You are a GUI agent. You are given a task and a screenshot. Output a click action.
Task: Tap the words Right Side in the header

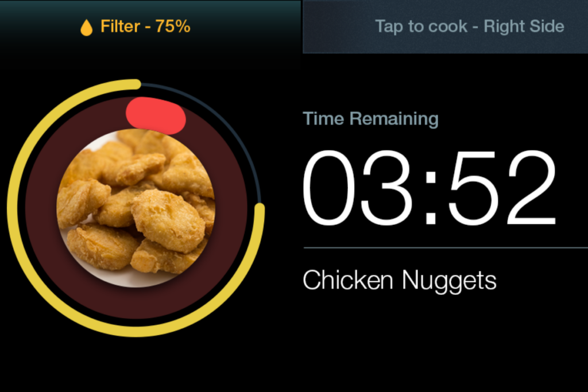coord(524,26)
